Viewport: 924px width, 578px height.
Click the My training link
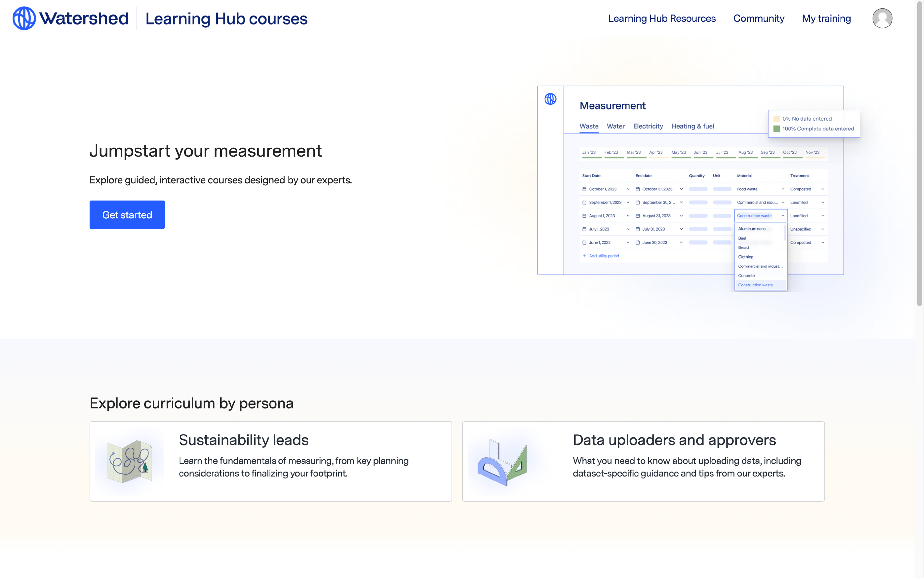click(x=826, y=18)
